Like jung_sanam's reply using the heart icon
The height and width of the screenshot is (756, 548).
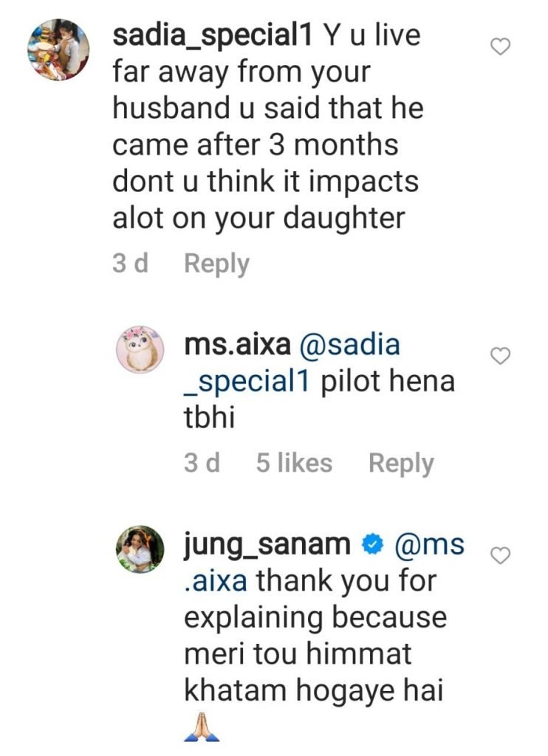tap(501, 555)
